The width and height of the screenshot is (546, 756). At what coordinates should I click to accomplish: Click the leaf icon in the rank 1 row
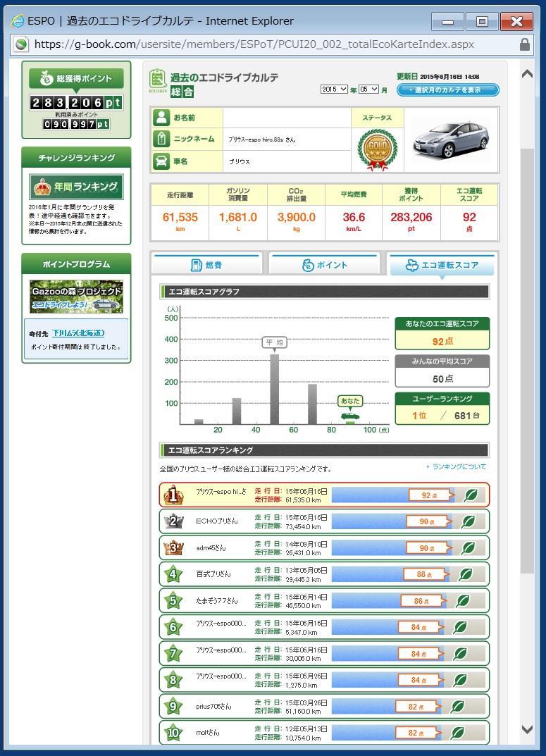471,495
